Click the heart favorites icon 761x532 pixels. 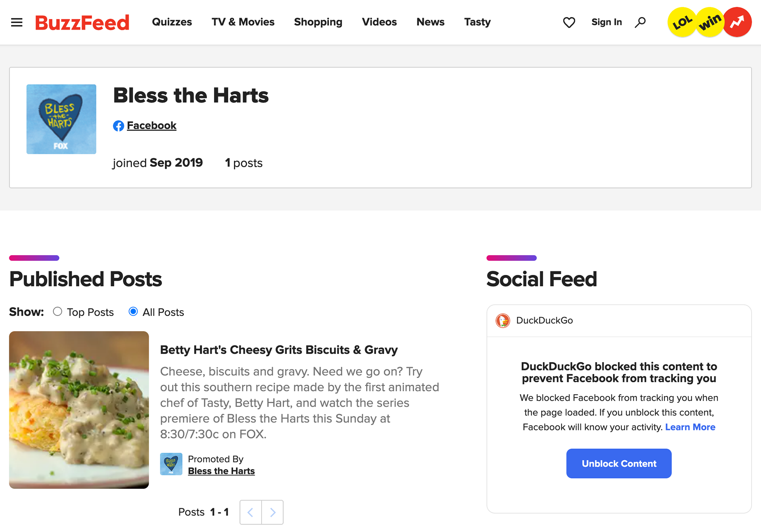[x=569, y=22]
